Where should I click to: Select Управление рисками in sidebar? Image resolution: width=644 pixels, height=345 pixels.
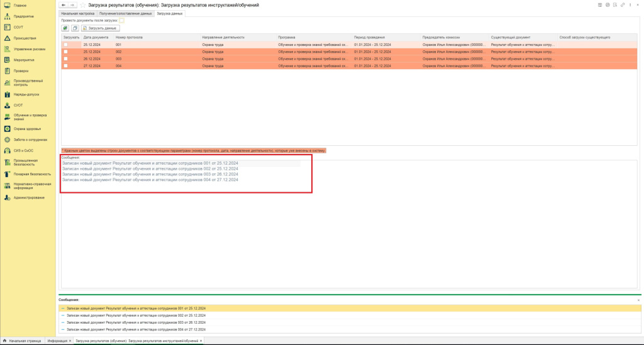pos(29,49)
